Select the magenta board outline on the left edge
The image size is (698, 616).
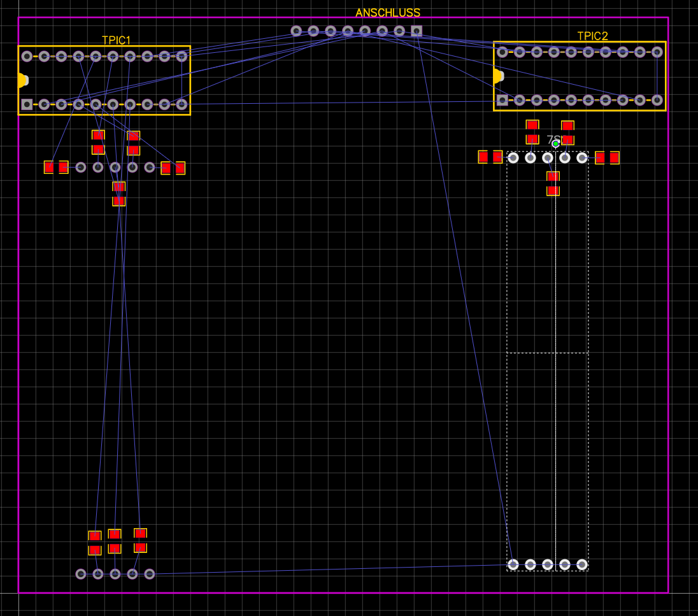point(18,319)
